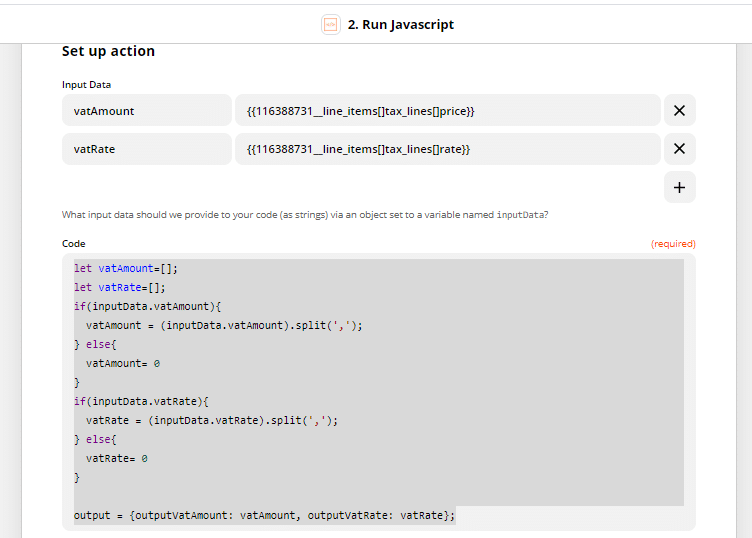Edit the tax_lines rate value field
The height and width of the screenshot is (538, 752).
(x=447, y=149)
